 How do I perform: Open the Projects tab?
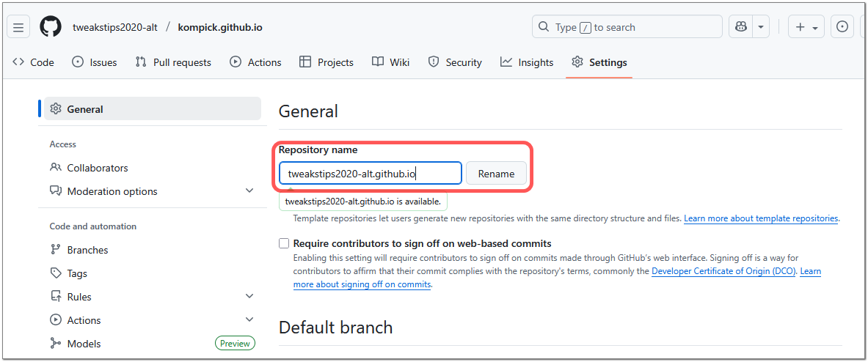[x=326, y=62]
